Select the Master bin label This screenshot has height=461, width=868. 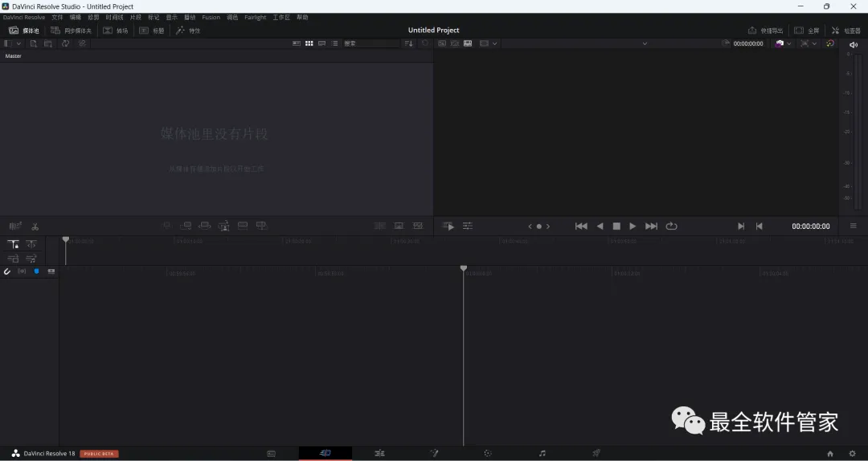click(x=14, y=56)
